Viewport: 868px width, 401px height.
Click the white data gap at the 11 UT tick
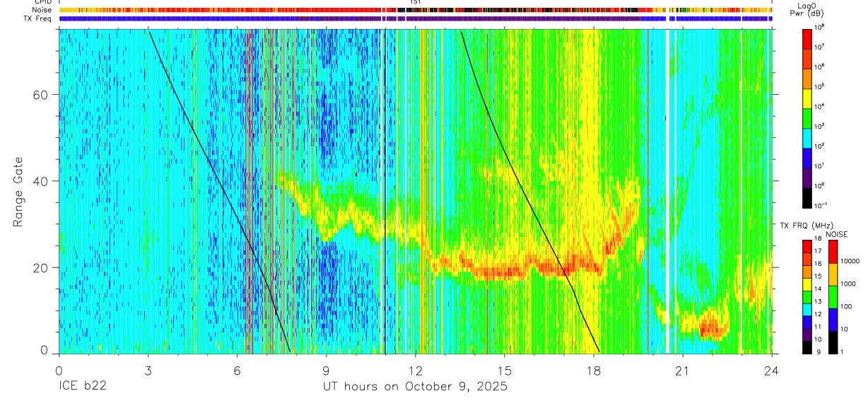[385, 191]
